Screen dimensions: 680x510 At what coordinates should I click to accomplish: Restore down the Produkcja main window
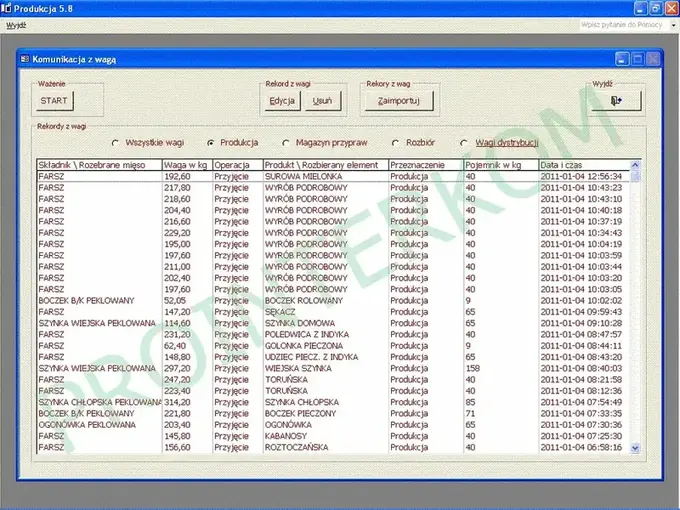655,8
